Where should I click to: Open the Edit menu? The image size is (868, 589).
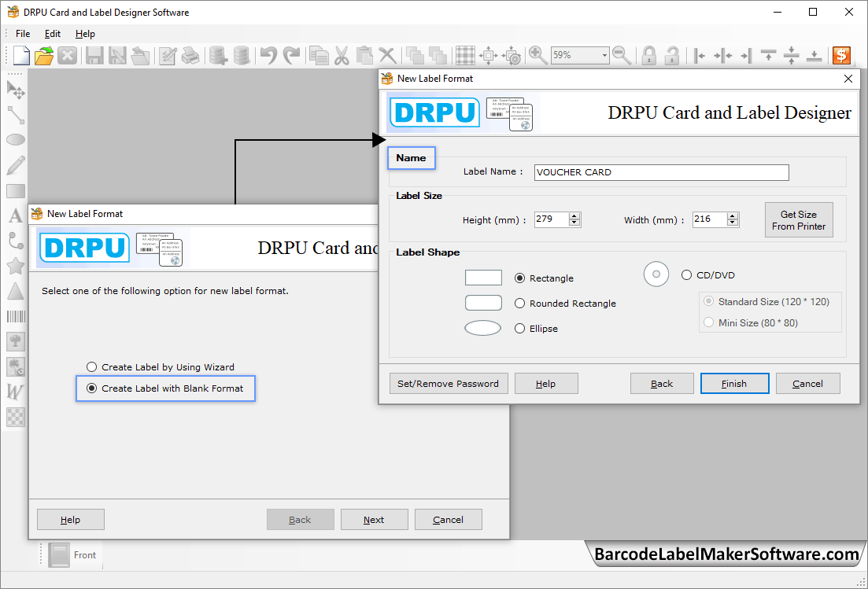click(x=53, y=34)
